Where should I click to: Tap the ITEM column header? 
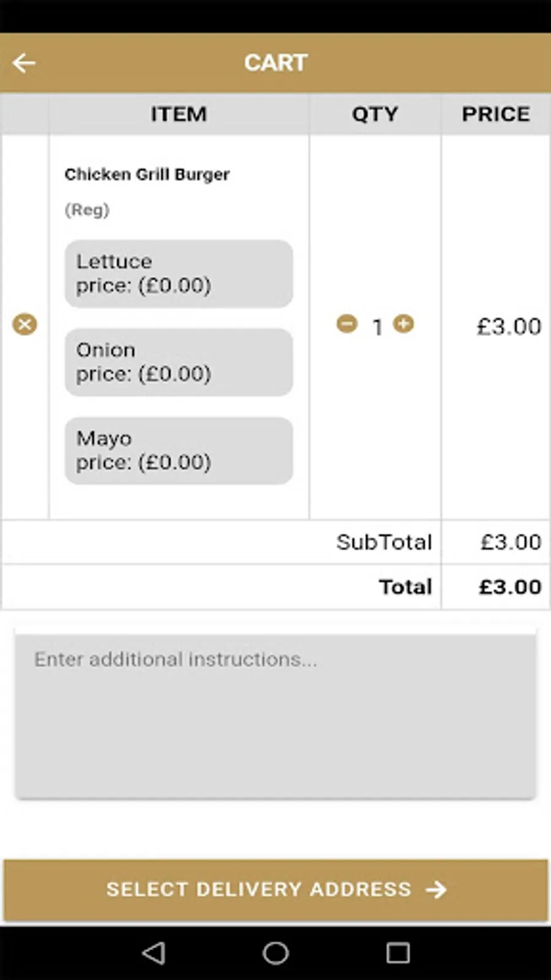click(x=179, y=114)
